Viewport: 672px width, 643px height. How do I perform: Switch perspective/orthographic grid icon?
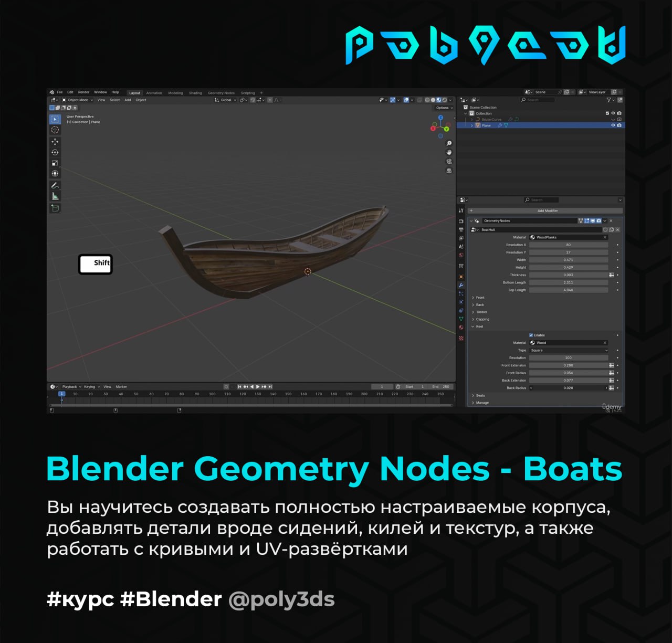(449, 171)
